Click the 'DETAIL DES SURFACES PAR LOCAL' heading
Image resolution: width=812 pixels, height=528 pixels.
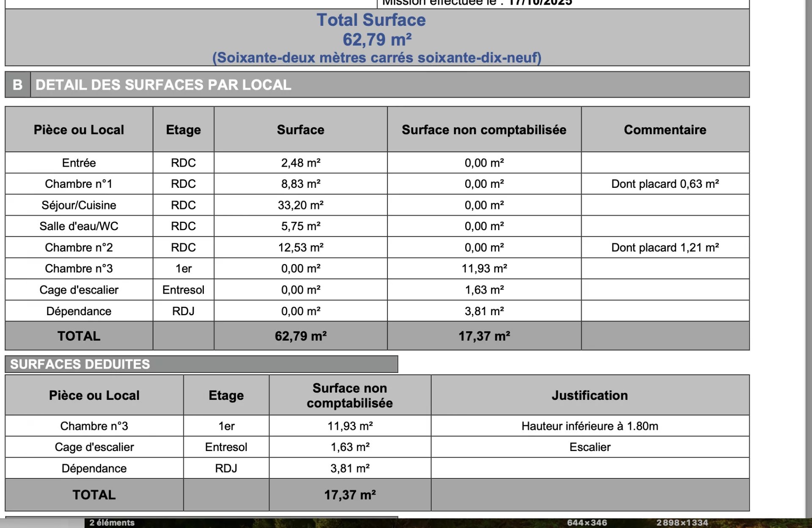click(163, 85)
